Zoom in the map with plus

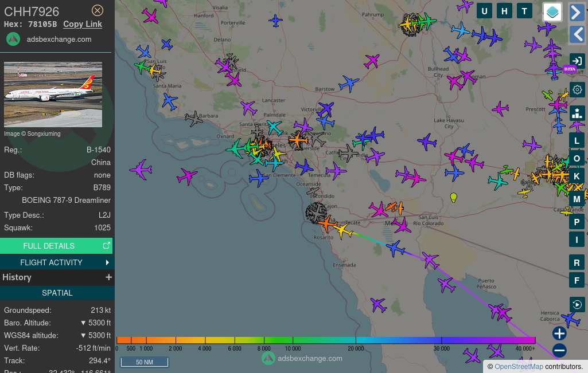(559, 333)
